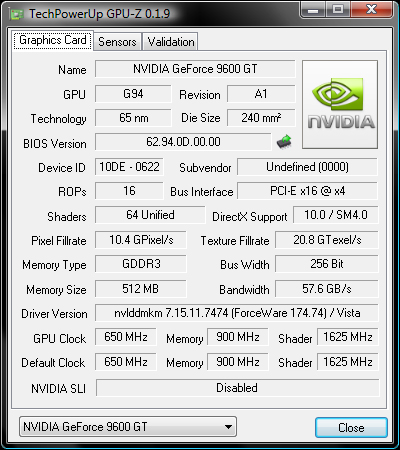Click the "Texture Fillrate" label
The height and width of the screenshot is (450, 400).
point(235,241)
